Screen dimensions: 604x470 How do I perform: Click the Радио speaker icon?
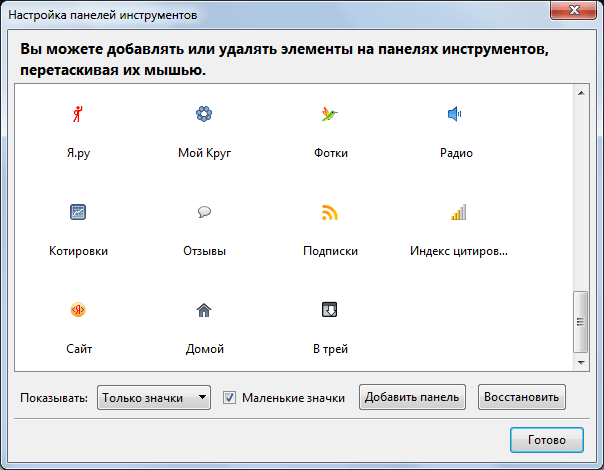[455, 114]
